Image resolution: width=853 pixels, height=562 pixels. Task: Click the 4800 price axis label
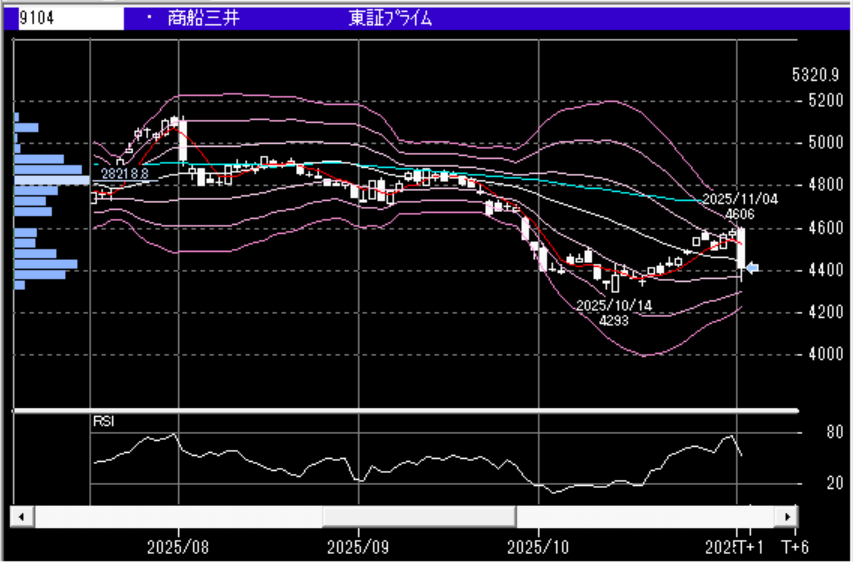click(x=826, y=185)
